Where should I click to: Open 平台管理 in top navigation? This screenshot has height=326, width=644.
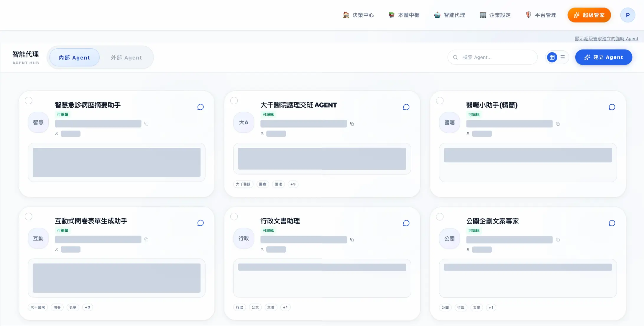click(x=541, y=15)
